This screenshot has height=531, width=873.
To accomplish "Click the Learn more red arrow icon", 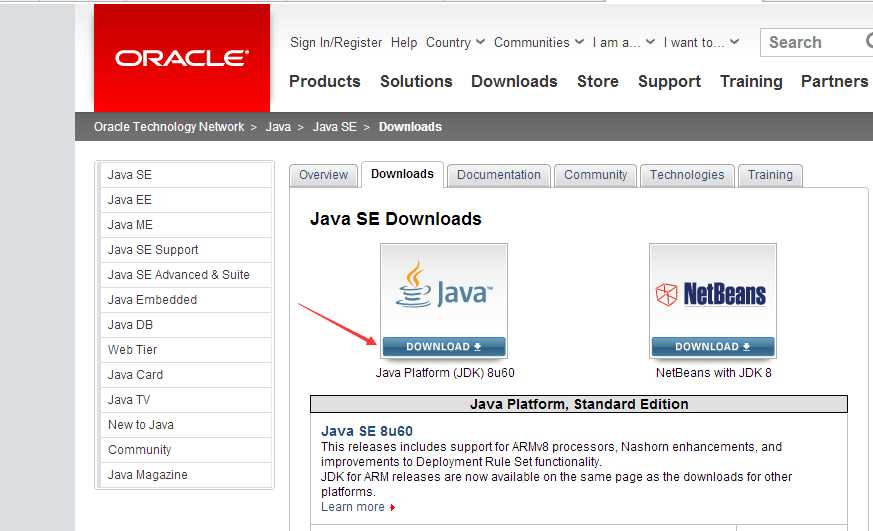I will point(393,507).
